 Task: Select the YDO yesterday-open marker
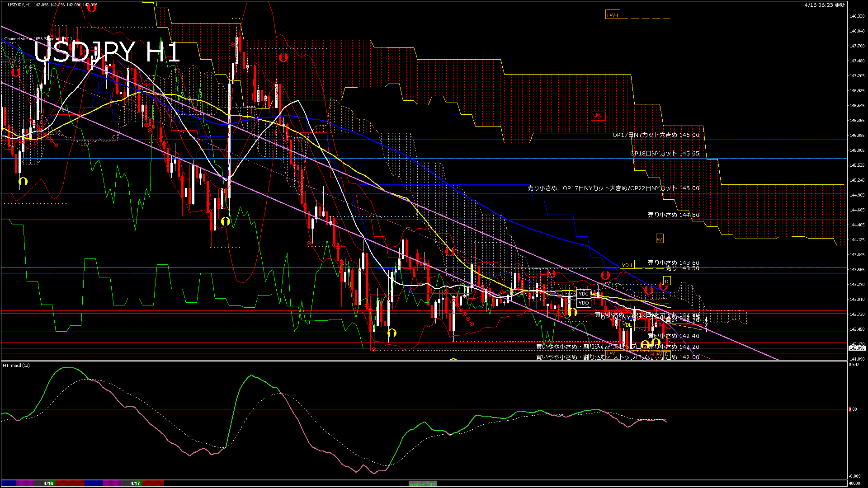tap(584, 303)
